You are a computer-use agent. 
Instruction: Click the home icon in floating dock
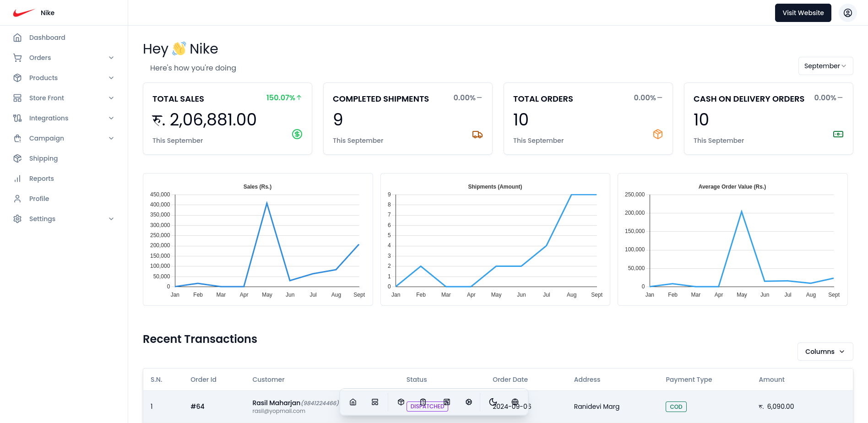[353, 402]
